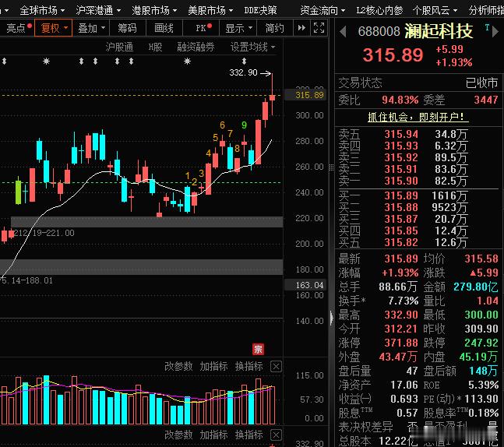
Task: Click 最高 value 332.90 in quote panel
Action: (401, 315)
